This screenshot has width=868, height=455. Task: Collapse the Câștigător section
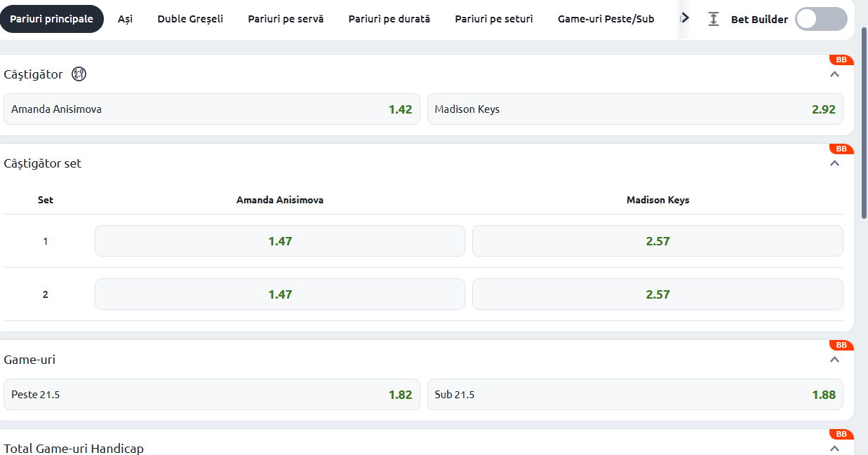pos(834,74)
